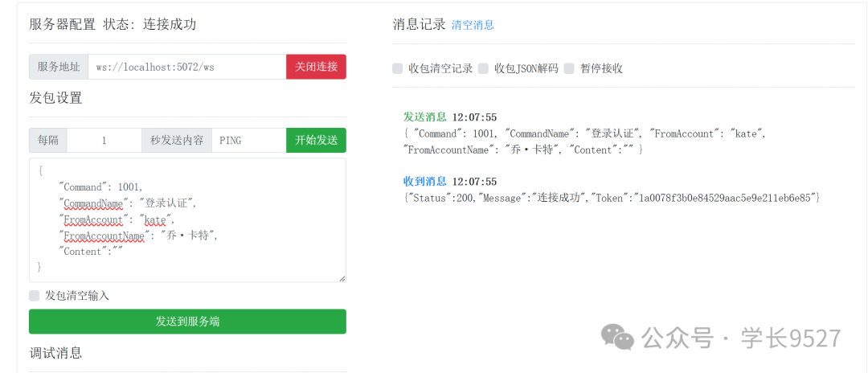Image resolution: width=868 pixels, height=373 pixels.
Task: Click the 服务地址 label addon
Action: click(x=59, y=67)
